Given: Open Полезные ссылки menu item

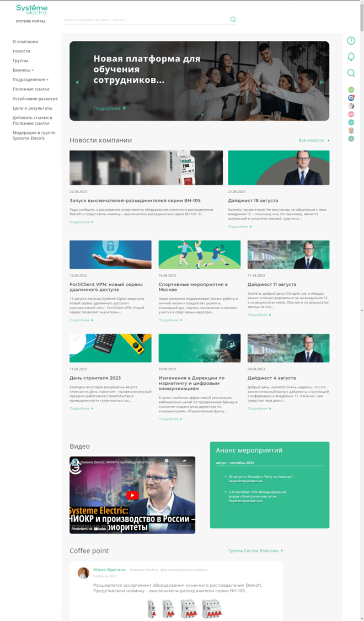Looking at the screenshot, I should point(31,89).
